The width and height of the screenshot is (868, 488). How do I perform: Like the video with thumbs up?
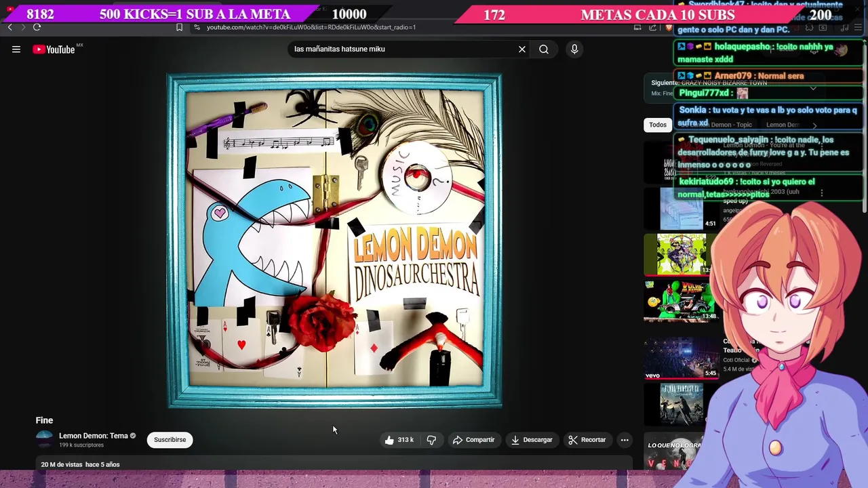click(399, 440)
